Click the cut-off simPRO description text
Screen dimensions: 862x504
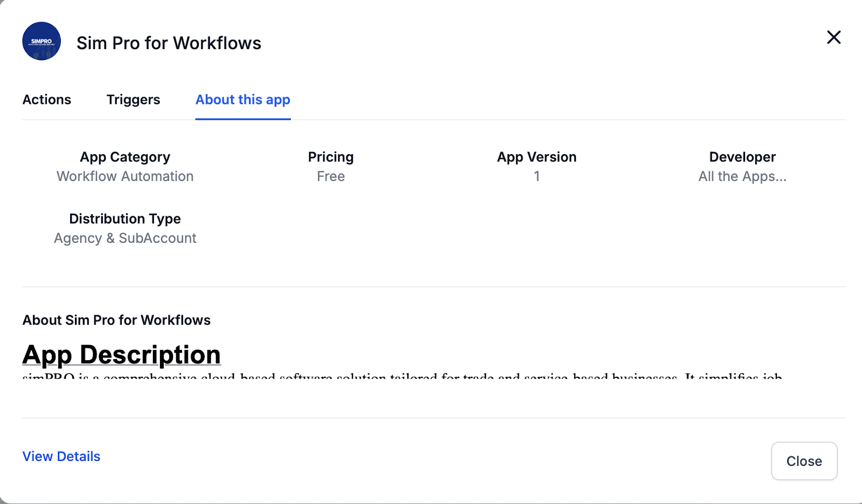[402, 375]
